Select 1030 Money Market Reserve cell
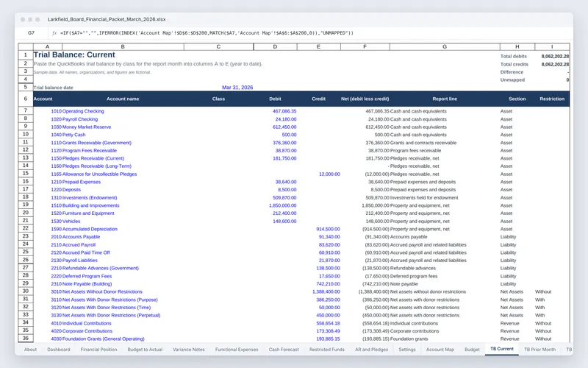This screenshot has height=368, width=588. (x=81, y=127)
